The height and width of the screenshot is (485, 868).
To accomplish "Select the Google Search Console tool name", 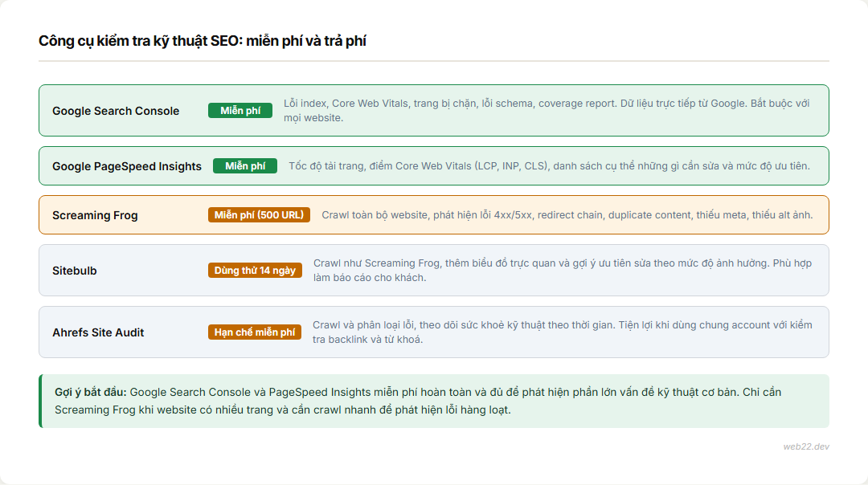I will pos(116,111).
